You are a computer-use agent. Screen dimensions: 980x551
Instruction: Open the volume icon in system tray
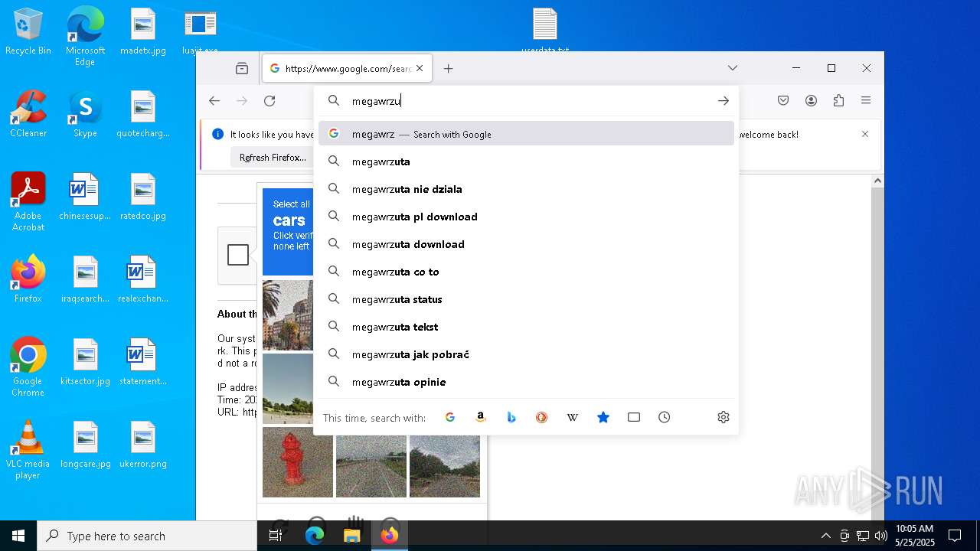click(x=881, y=536)
